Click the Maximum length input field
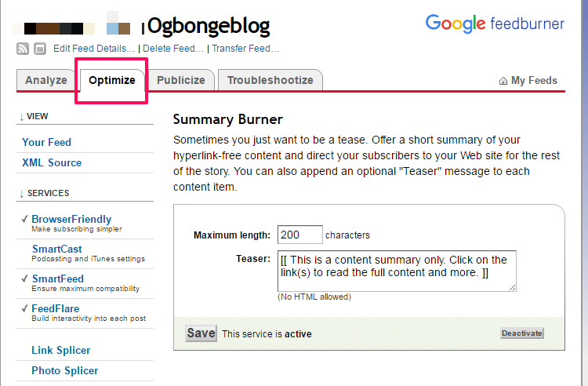Viewport: 588px width, 386px height. (299, 235)
